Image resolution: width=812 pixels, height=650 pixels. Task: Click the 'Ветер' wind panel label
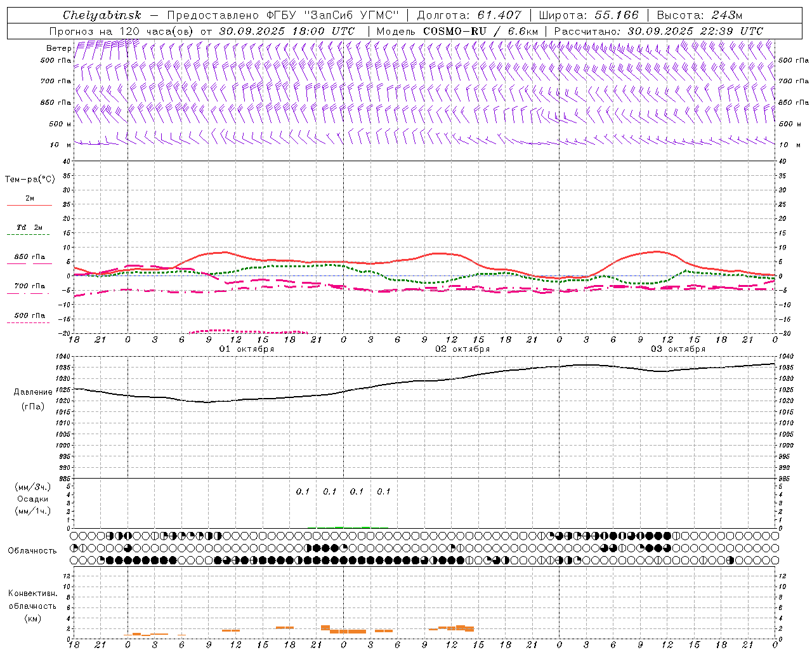(x=58, y=48)
